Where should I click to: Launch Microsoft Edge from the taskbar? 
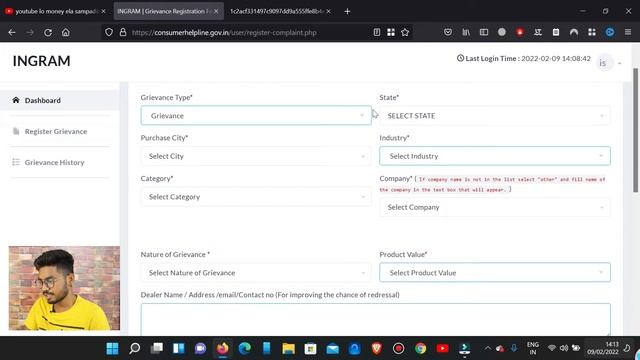coord(244,348)
